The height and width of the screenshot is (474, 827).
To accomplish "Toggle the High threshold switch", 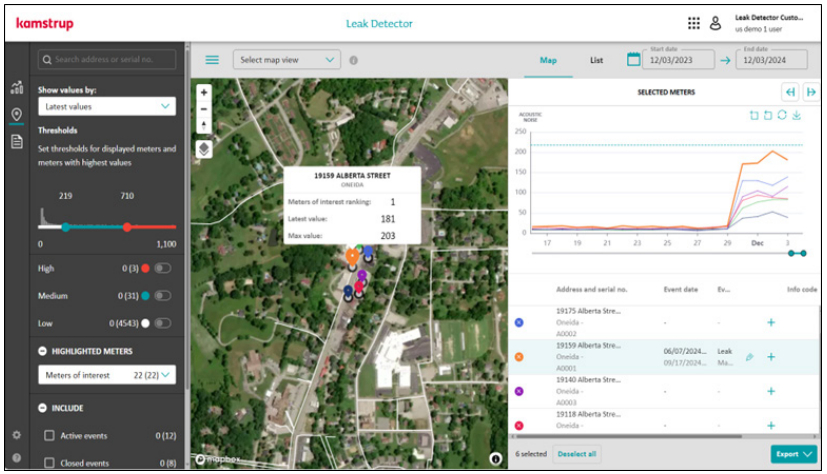I will [162, 268].
